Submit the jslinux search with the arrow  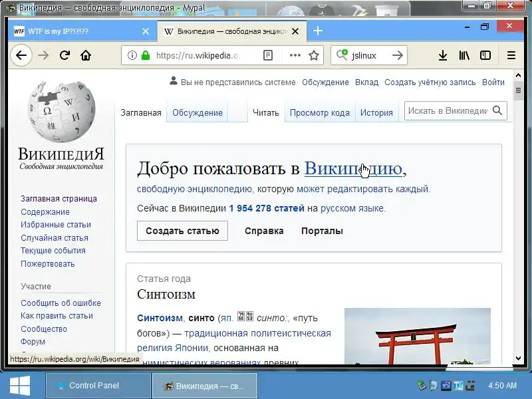397,55
